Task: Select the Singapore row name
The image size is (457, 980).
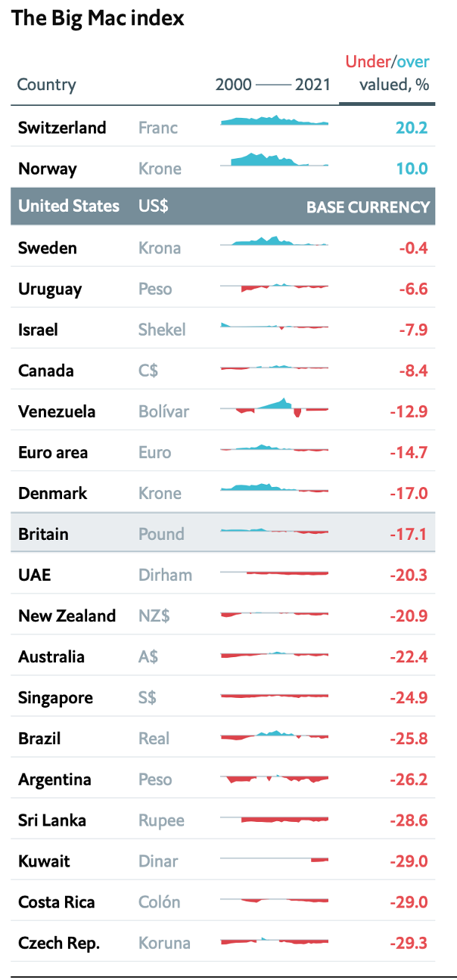Action: [55, 698]
